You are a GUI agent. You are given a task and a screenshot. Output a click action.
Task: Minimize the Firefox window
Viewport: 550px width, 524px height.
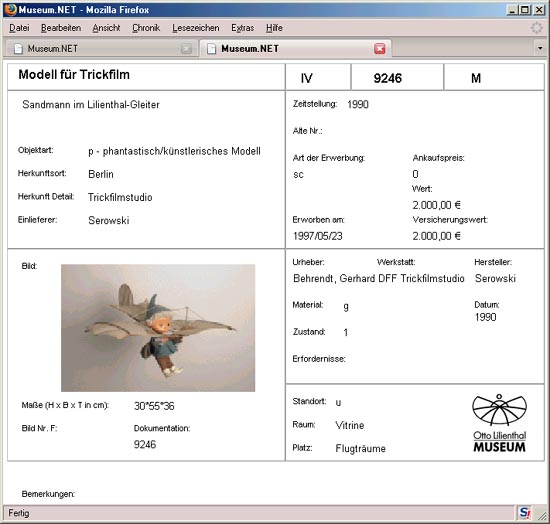click(513, 10)
